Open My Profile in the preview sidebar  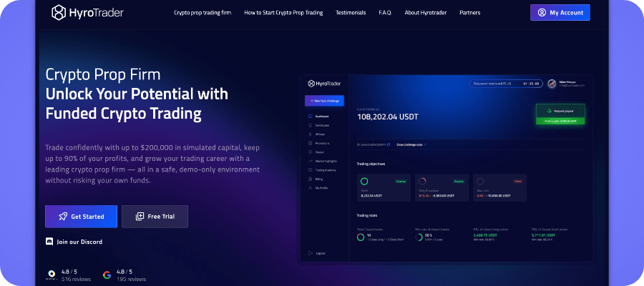(x=321, y=187)
